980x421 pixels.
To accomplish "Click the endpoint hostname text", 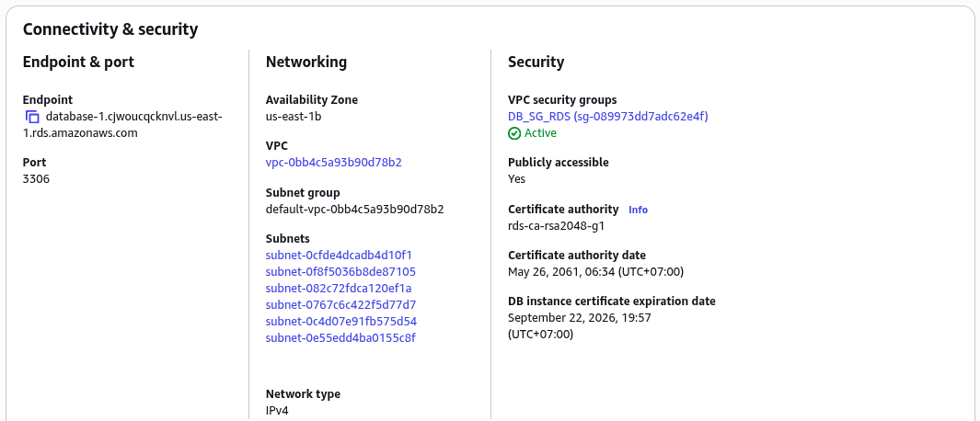I will coord(122,125).
